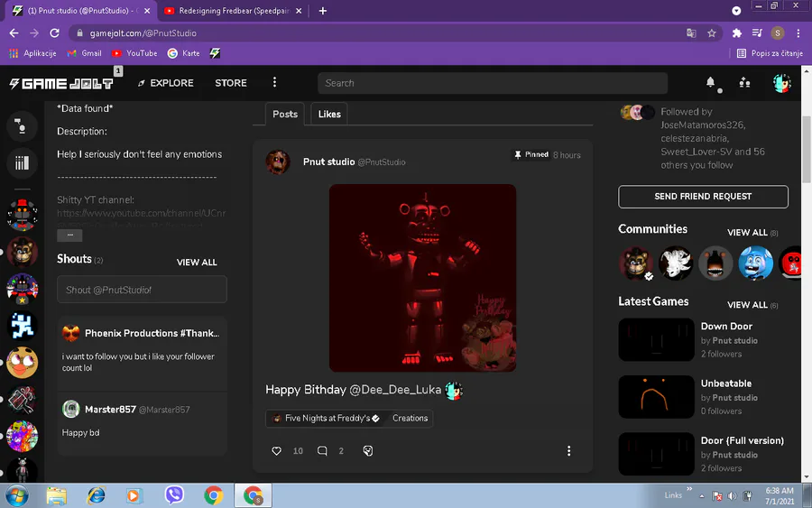812x508 pixels.
Task: Open Pnut studio post author name
Action: tap(328, 162)
